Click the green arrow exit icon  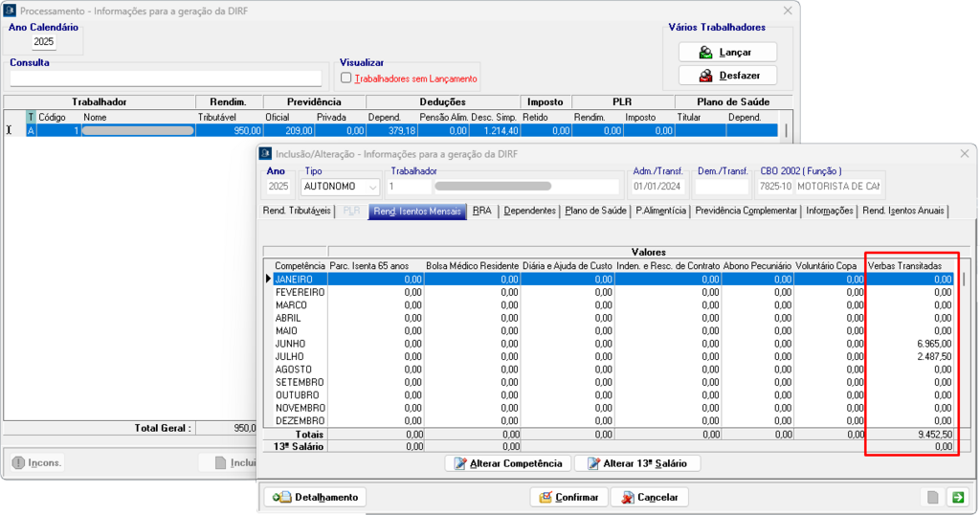[956, 497]
